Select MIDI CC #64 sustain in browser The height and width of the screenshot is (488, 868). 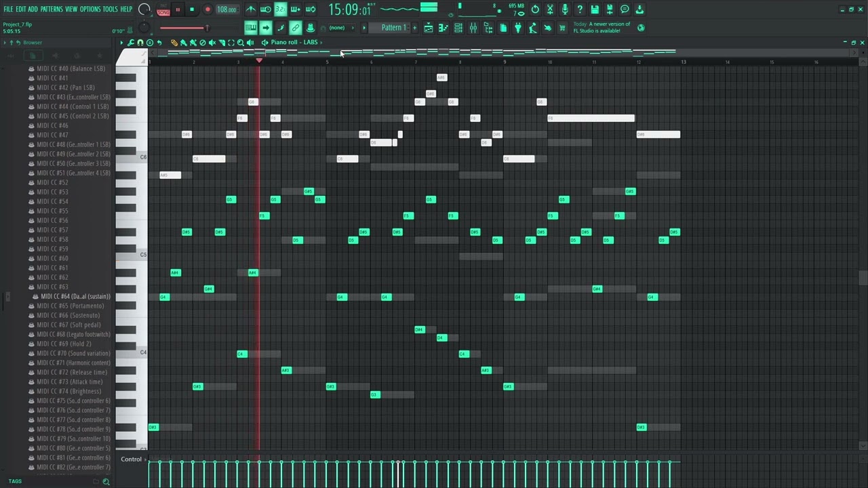coord(75,296)
